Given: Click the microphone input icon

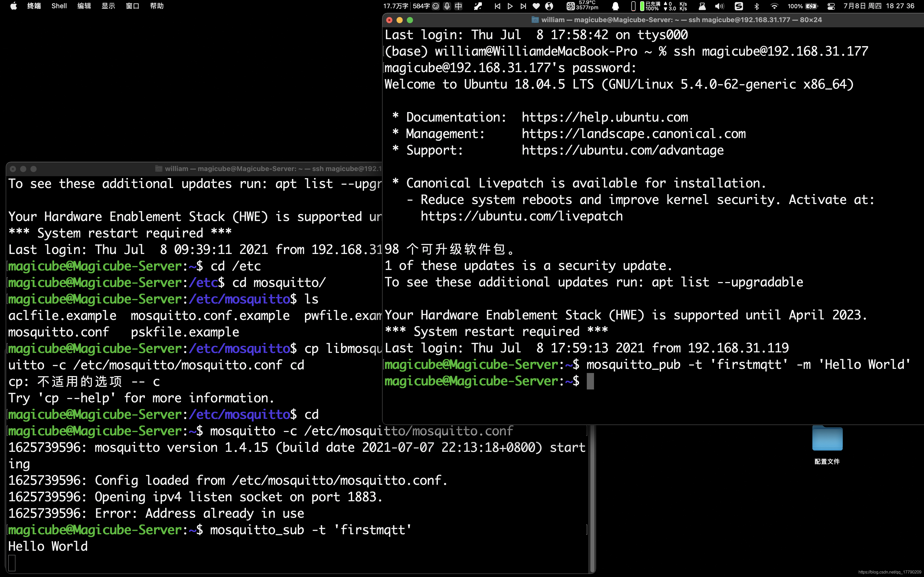Looking at the screenshot, I should [447, 6].
